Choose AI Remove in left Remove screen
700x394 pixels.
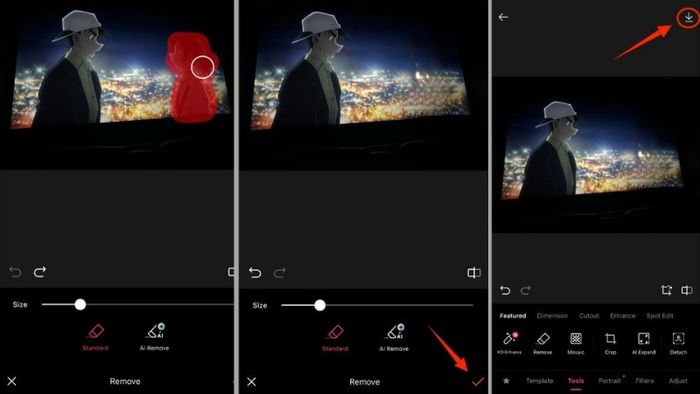point(154,337)
